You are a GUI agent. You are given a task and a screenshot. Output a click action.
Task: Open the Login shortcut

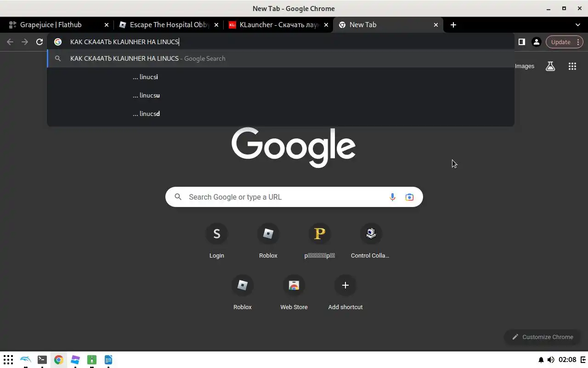click(217, 241)
